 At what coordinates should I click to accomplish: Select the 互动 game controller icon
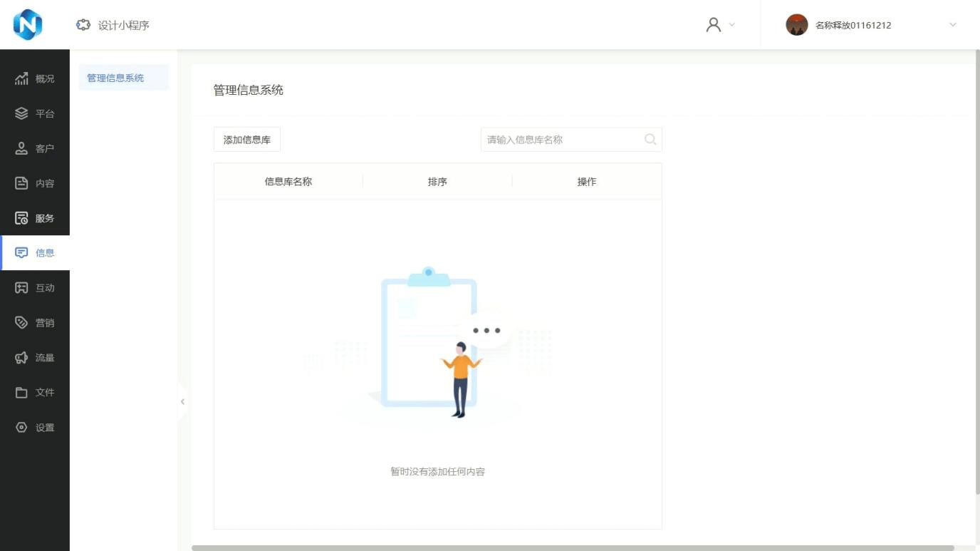click(x=21, y=288)
